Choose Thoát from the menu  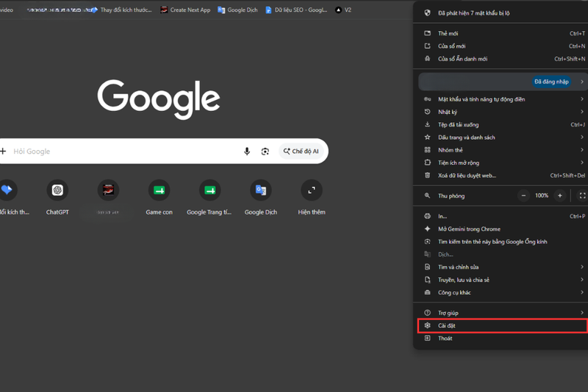502,338
